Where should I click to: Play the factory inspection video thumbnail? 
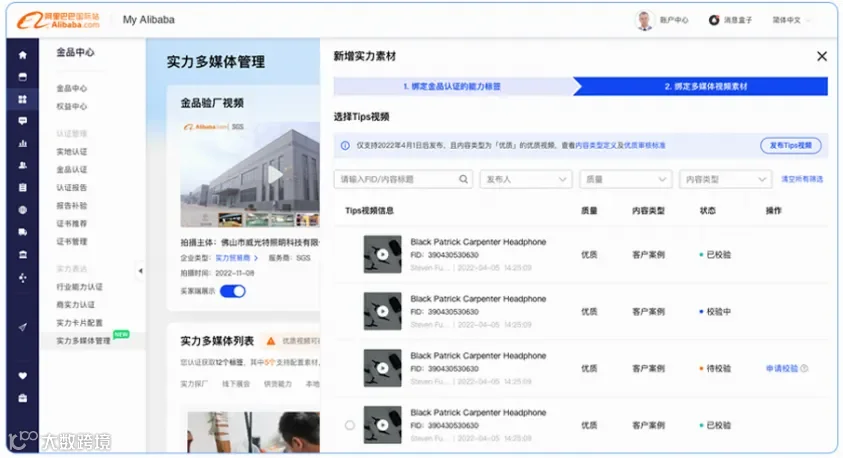pyautogui.click(x=250, y=174)
